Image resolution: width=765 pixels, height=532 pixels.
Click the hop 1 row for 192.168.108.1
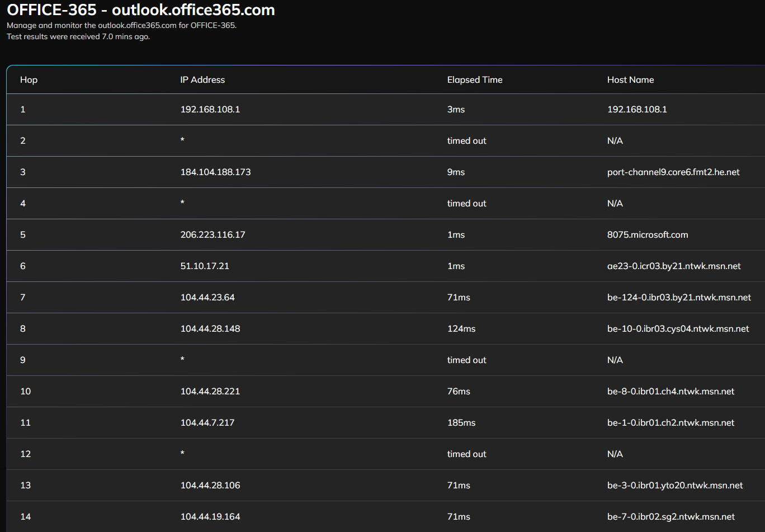[210, 109]
